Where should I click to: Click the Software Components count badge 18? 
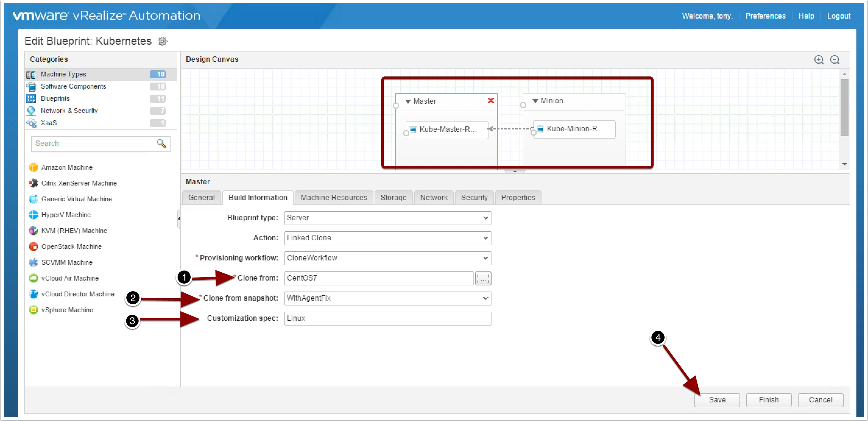point(158,86)
